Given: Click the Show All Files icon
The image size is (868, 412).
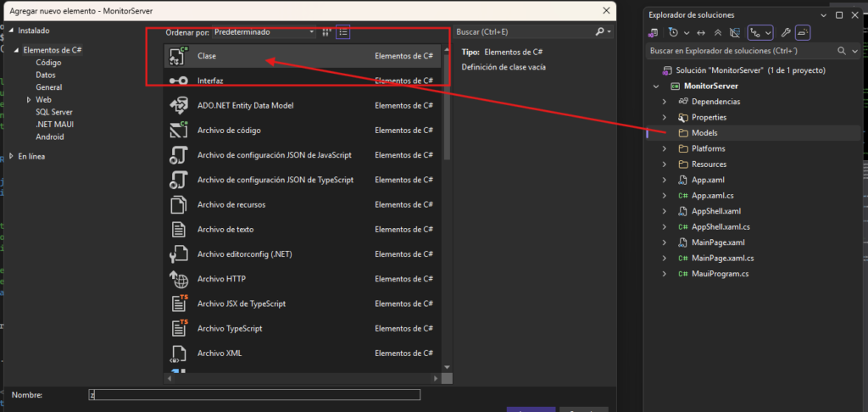Looking at the screenshot, I should pos(735,32).
